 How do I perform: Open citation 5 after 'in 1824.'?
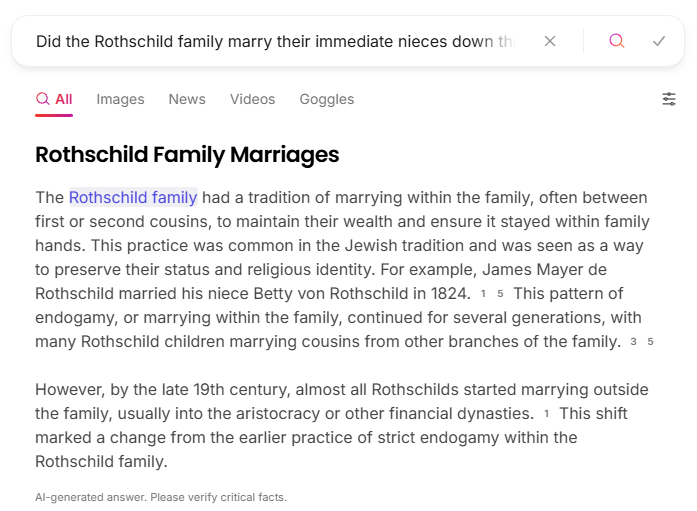point(500,294)
